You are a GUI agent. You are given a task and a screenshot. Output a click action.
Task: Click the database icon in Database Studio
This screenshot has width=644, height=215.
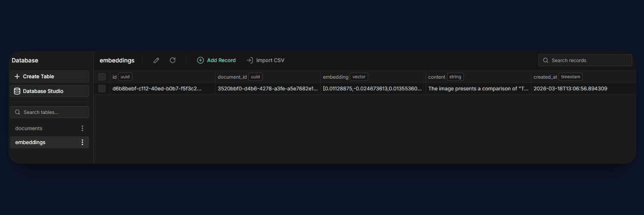[x=17, y=91]
